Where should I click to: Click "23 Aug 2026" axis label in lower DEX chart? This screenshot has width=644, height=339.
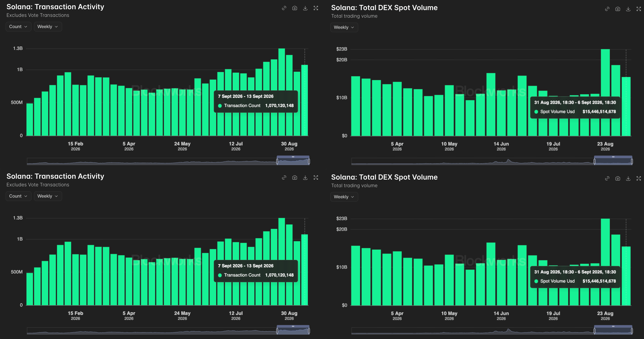[605, 316]
